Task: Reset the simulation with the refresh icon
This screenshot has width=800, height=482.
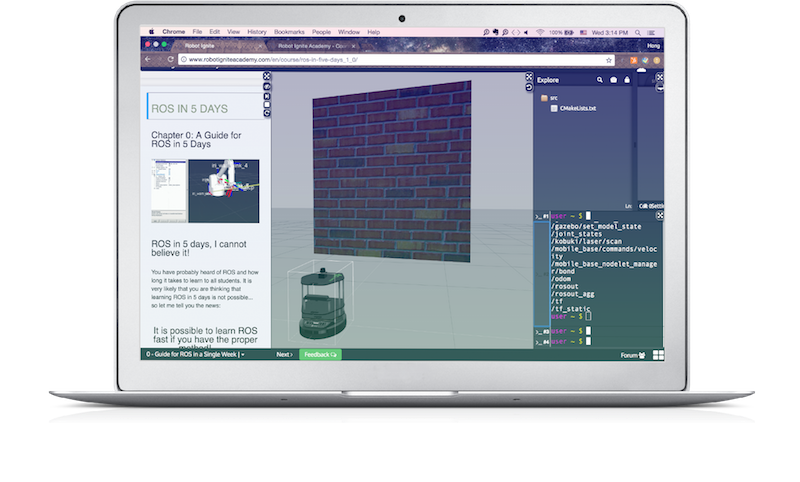Action: (x=267, y=86)
